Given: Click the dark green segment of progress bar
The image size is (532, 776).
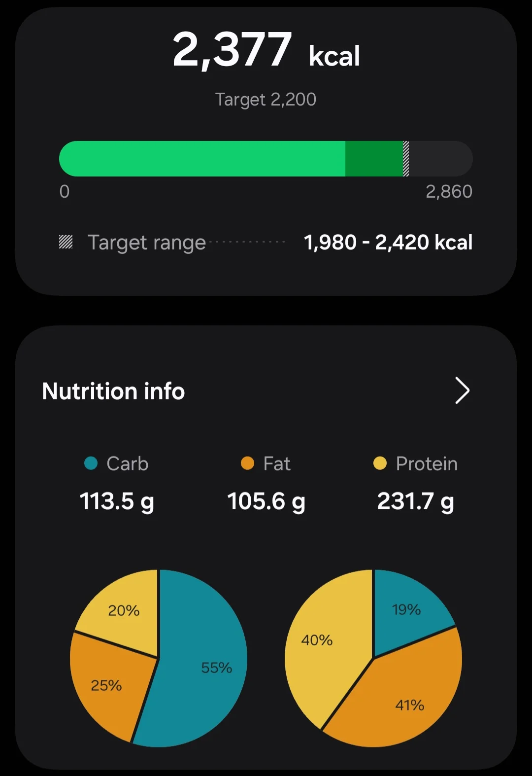Looking at the screenshot, I should point(374,159).
